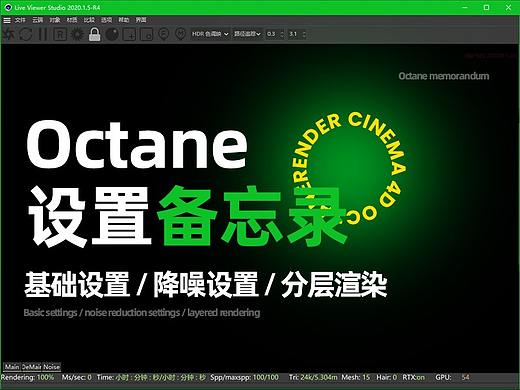Open the hamburger menu icon
Screen dimensions: 520x390
pos(7,20)
